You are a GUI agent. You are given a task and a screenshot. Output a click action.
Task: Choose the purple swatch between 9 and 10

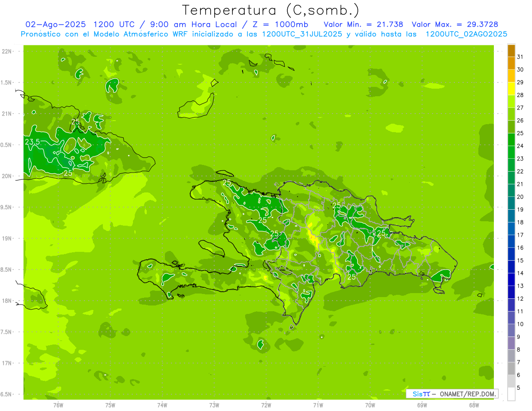(x=511, y=331)
